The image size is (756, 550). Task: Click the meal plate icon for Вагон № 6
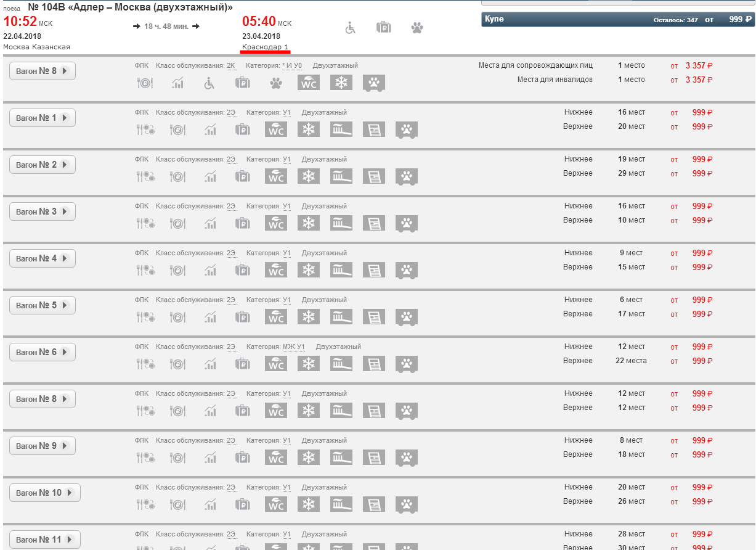pos(177,363)
